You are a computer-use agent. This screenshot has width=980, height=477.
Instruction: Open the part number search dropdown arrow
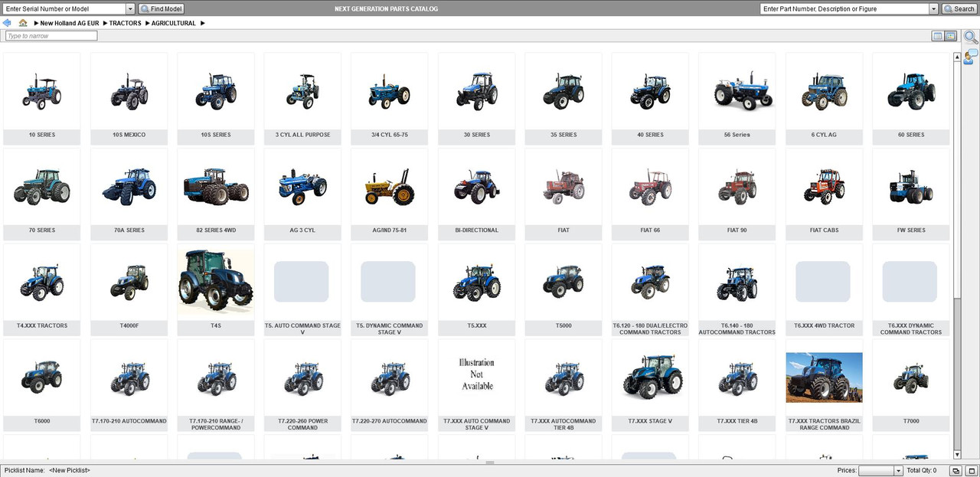[x=933, y=9]
